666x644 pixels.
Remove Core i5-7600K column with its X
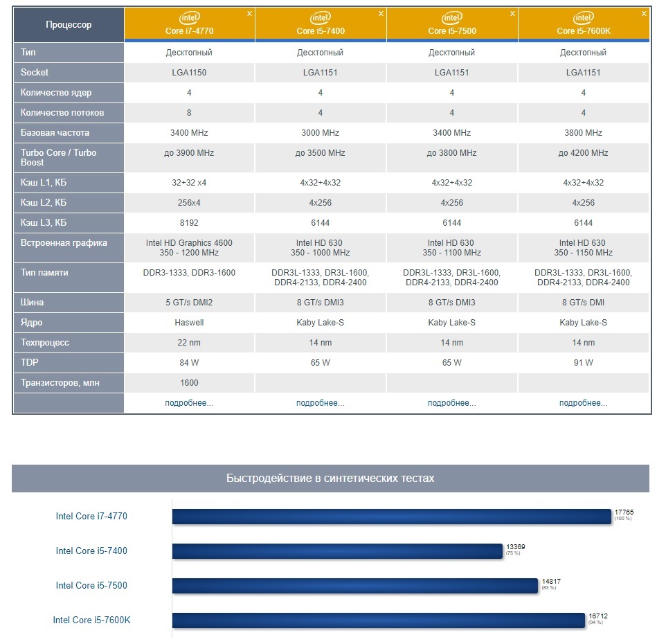[x=645, y=13]
